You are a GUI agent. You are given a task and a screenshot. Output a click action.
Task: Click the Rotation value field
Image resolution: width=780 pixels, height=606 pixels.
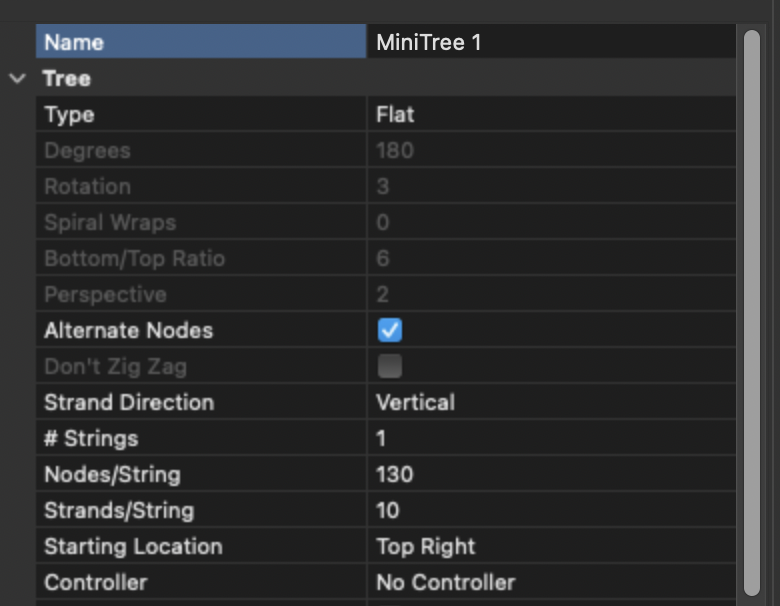551,186
